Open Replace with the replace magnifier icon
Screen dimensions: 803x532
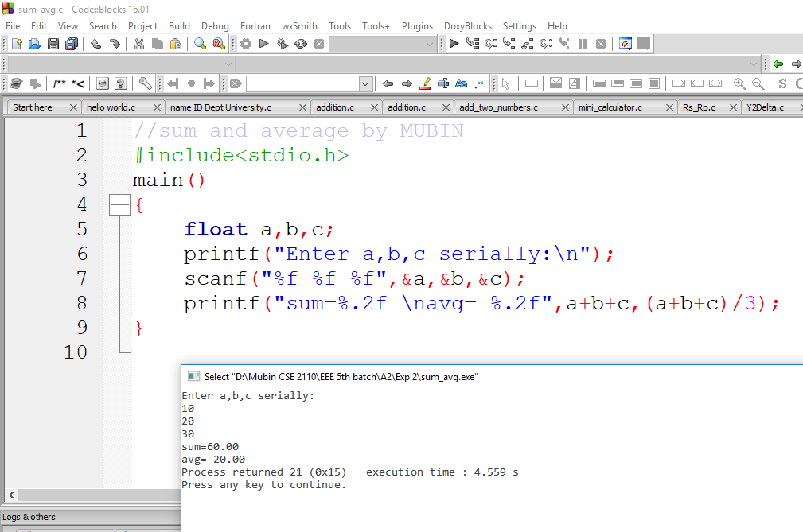pos(218,44)
